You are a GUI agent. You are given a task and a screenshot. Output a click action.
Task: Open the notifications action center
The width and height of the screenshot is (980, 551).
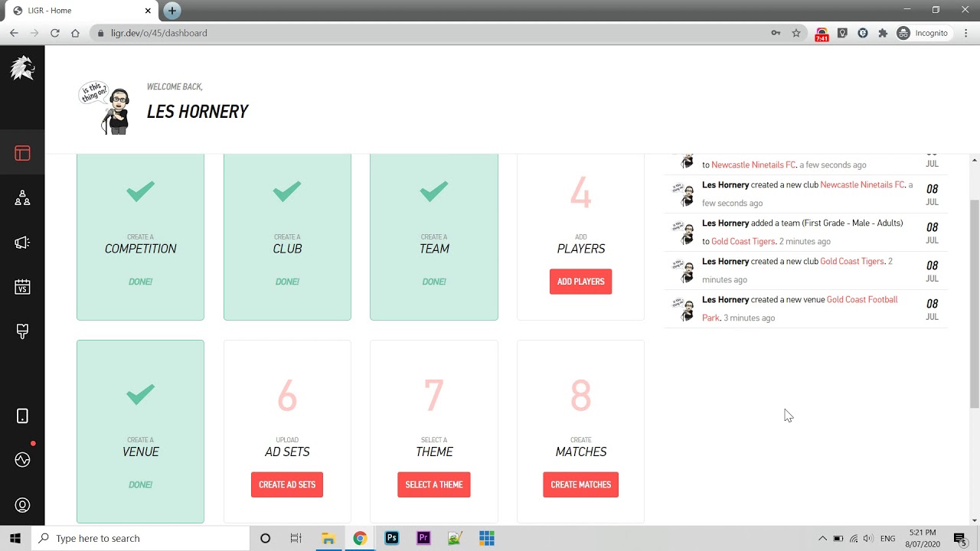click(x=960, y=539)
